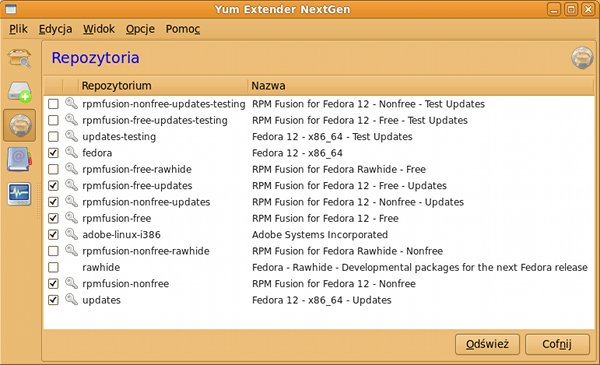Open the Opcje menu
This screenshot has width=600, height=365.
click(x=140, y=29)
